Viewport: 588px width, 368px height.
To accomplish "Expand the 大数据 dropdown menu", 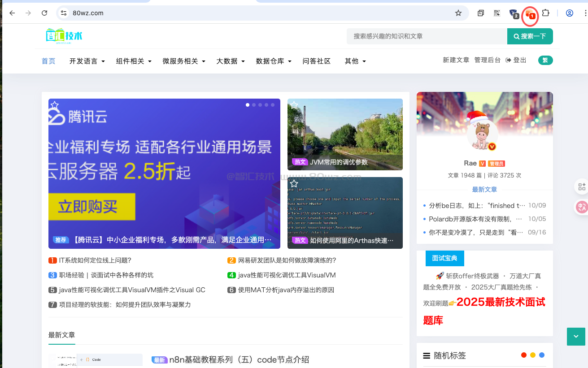I will [231, 61].
